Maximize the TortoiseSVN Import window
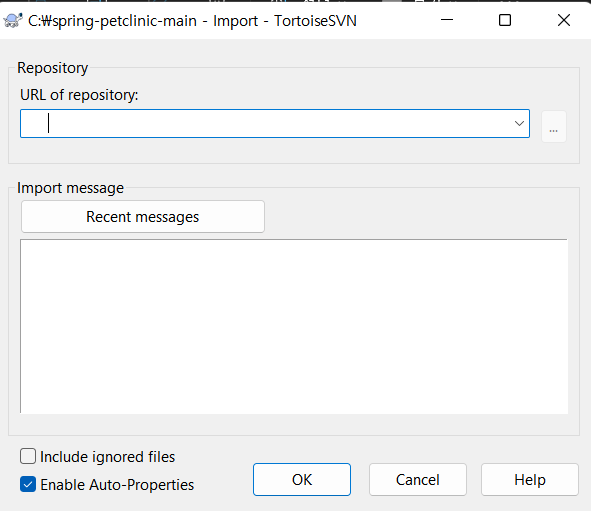This screenshot has height=511, width=591. 505,20
